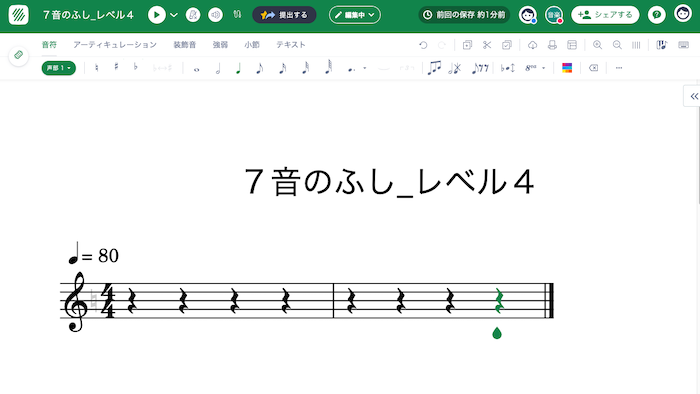Viewport: 700px width, 394px height.
Task: Toggle the computer keyboard input icon
Action: pyautogui.click(x=683, y=45)
